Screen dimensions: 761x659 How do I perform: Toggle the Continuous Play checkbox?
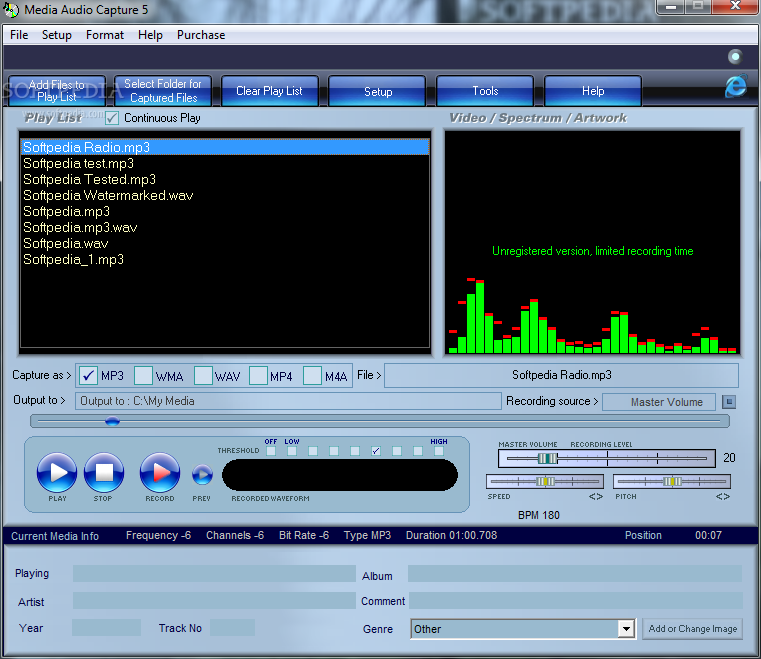tap(112, 118)
